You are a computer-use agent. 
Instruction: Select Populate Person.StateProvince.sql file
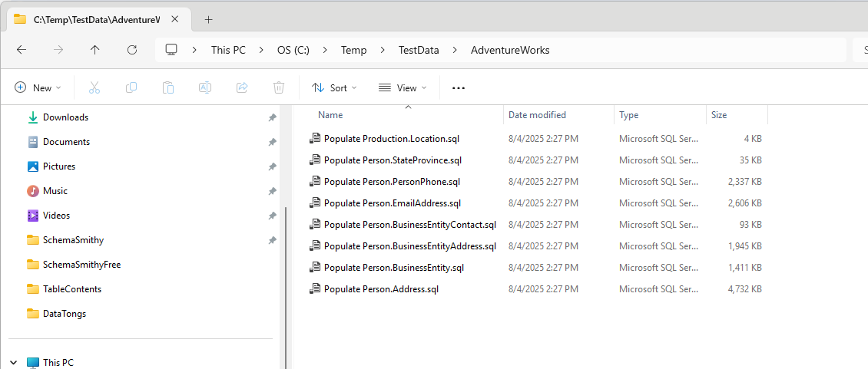tap(393, 160)
